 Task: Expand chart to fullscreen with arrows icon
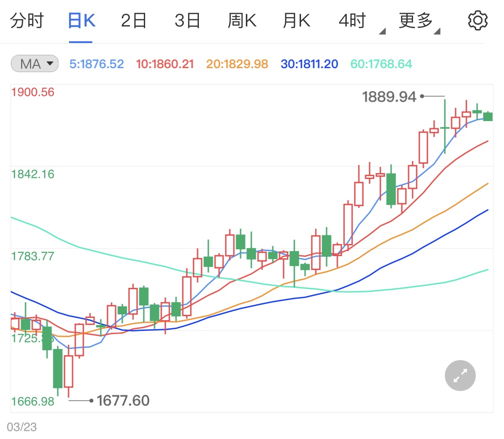coord(460,376)
